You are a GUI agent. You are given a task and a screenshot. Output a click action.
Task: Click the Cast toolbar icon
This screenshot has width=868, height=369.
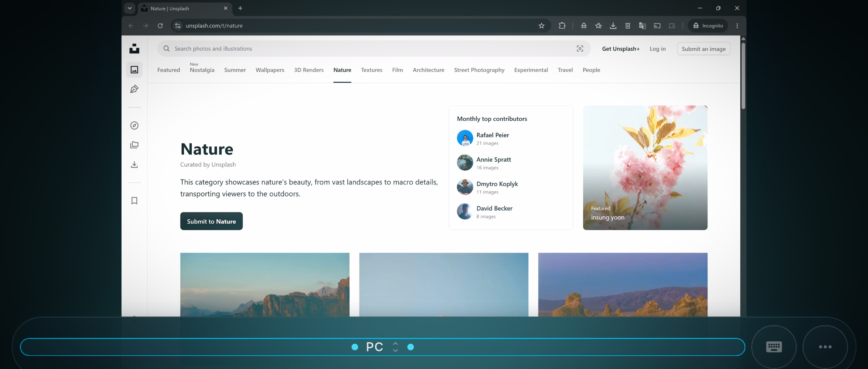click(x=657, y=26)
